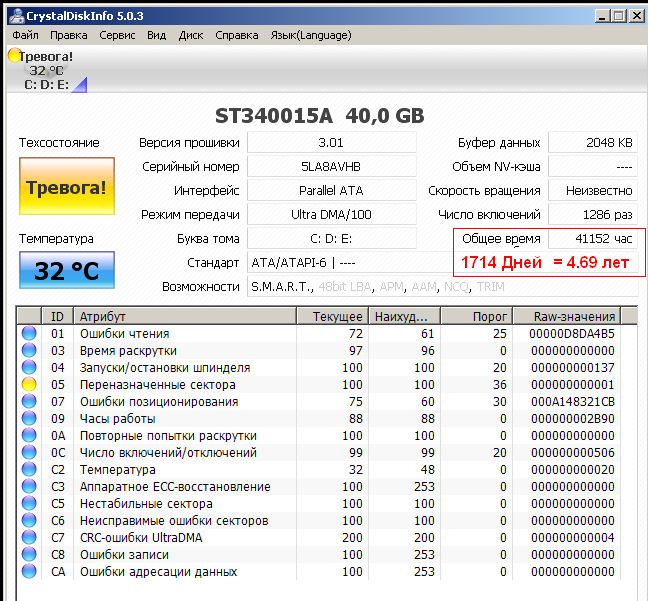Minimize the CrystalDiskInfo window
This screenshot has width=648, height=601.
(x=602, y=16)
